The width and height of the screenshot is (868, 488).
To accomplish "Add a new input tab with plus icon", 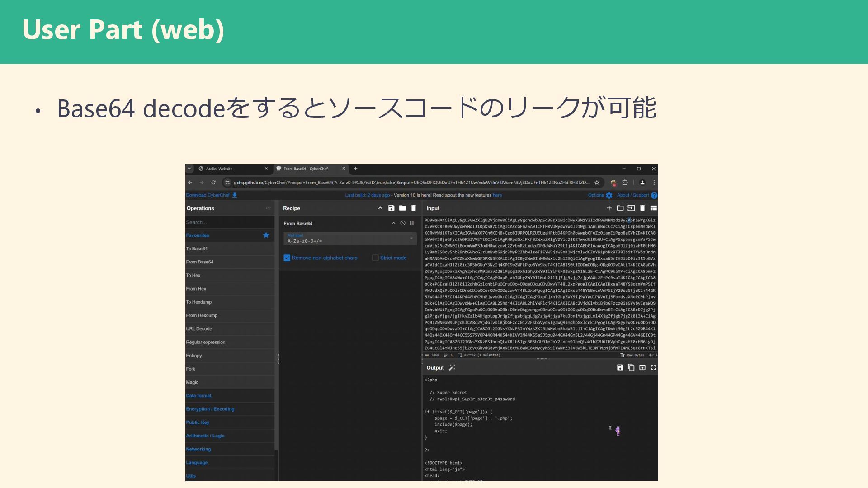I will pos(609,208).
